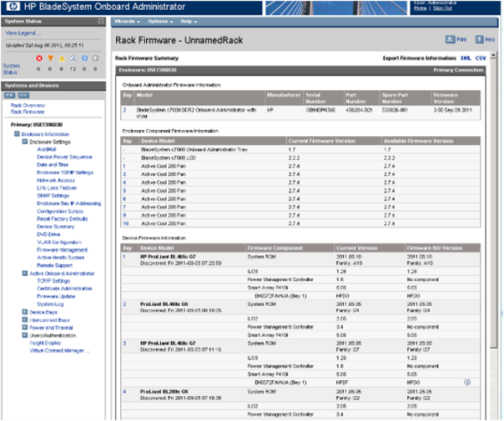Click fan bay 10 link
Viewport: 504px width, 421px height.
coord(126,223)
